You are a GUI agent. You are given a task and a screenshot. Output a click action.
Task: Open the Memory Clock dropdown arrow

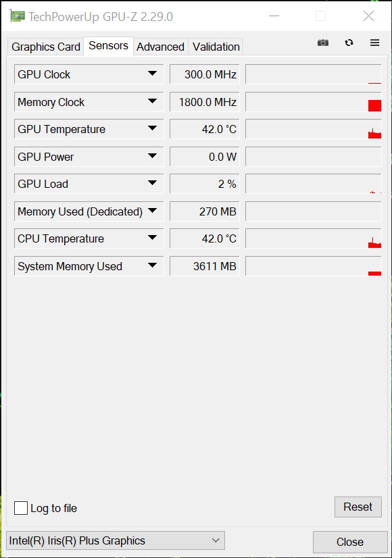pos(152,101)
